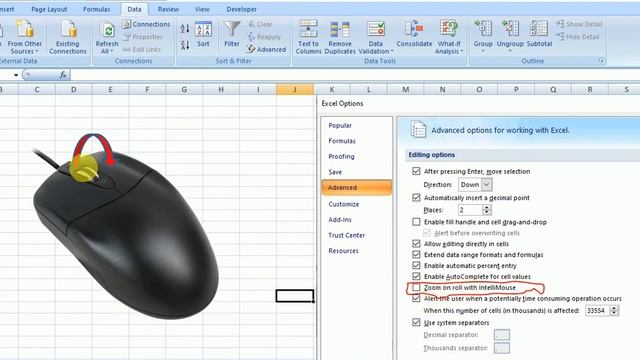Expand Ungroup dropdown arrow
Viewport: 640px width, 360px height.
coord(510,51)
